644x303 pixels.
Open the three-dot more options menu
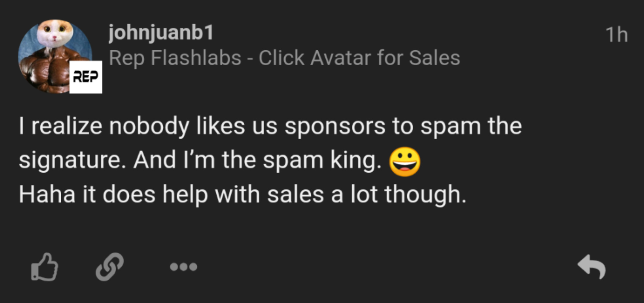tap(184, 267)
